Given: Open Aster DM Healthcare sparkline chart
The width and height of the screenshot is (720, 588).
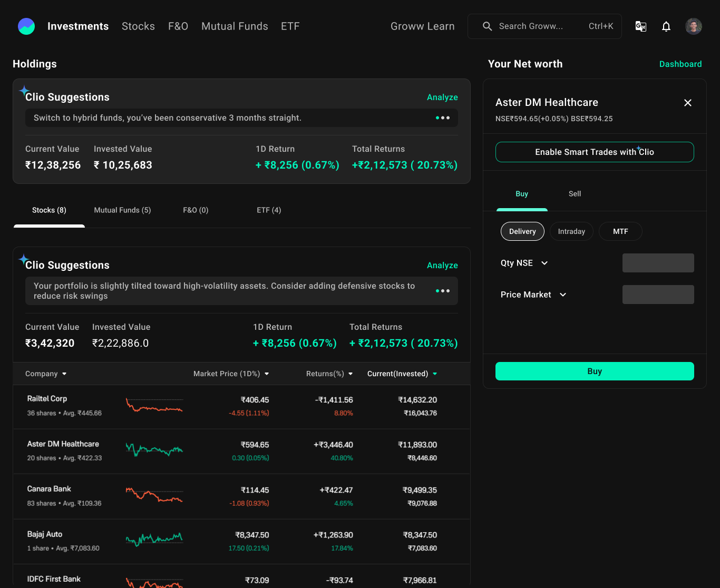Looking at the screenshot, I should 154,450.
